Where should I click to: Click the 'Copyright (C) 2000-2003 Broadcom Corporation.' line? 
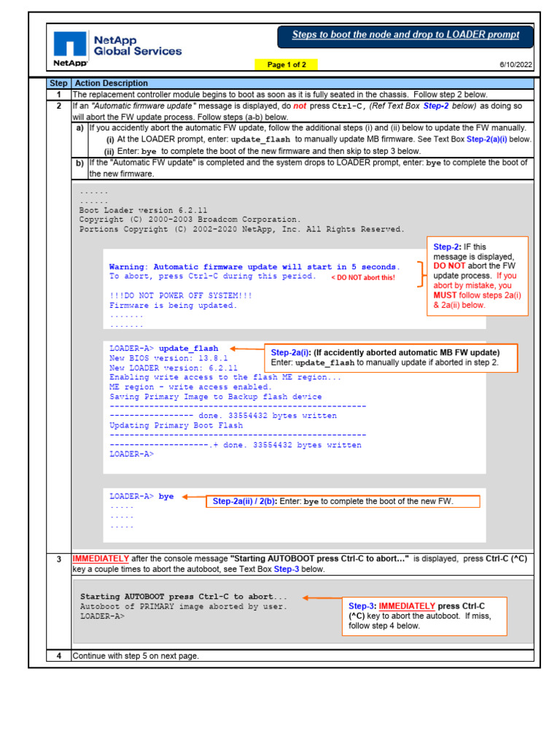coord(190,220)
